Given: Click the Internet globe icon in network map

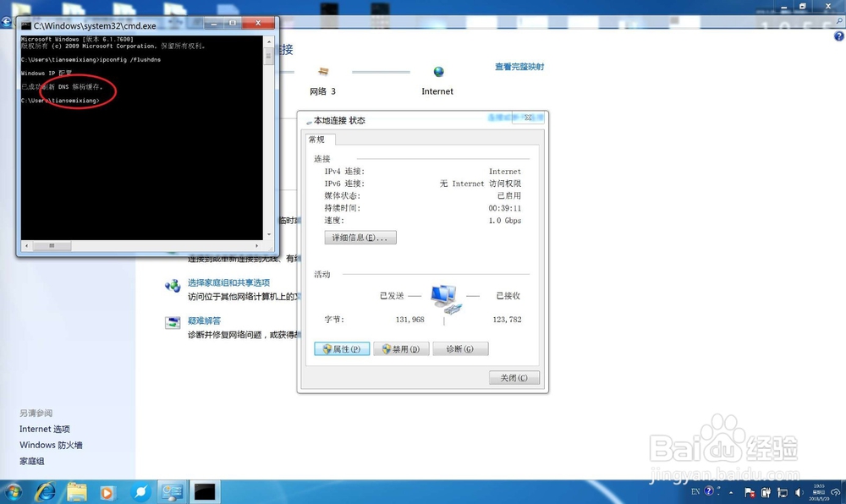Looking at the screenshot, I should [438, 72].
